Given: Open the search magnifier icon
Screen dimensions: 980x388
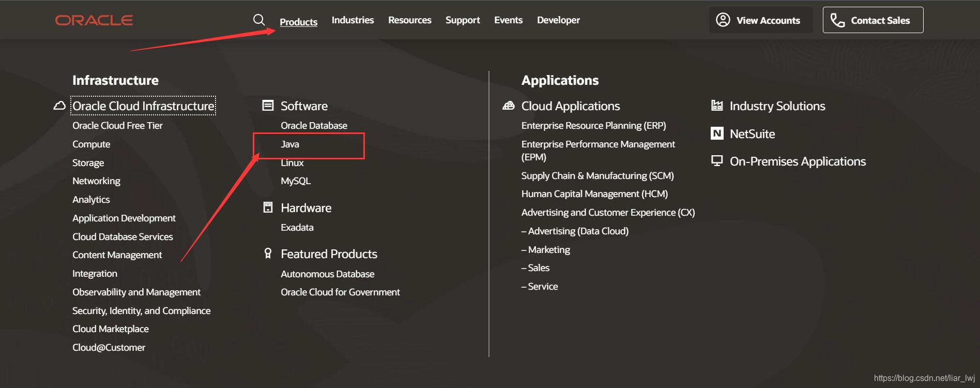Looking at the screenshot, I should tap(259, 20).
